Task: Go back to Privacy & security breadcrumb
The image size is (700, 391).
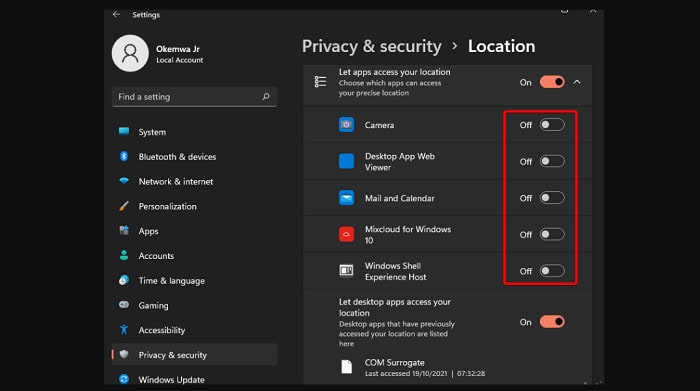Action: pyautogui.click(x=371, y=46)
